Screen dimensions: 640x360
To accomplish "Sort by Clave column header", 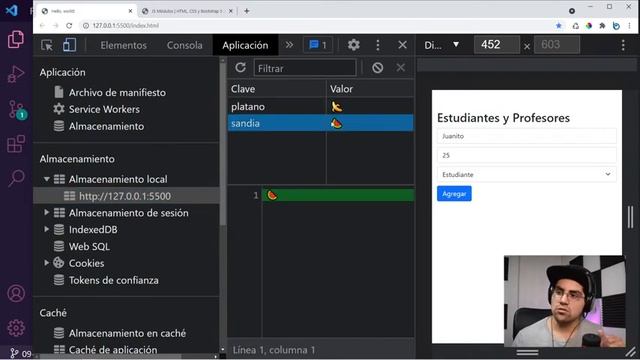I will click(277, 89).
